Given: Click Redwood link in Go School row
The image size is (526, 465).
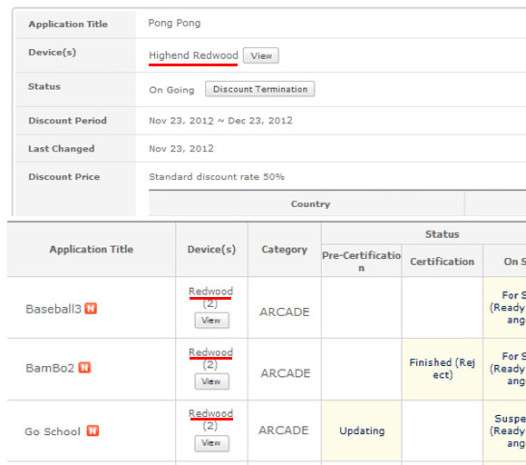Looking at the screenshot, I should (x=211, y=413).
